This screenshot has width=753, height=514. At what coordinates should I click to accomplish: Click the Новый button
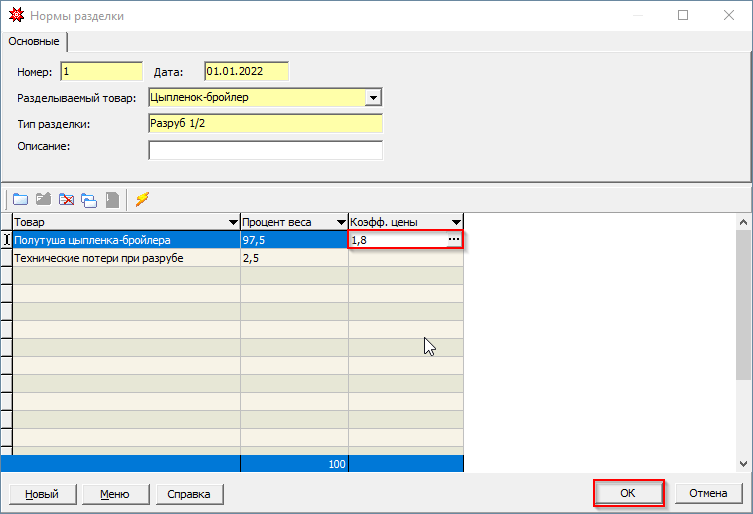coord(41,494)
